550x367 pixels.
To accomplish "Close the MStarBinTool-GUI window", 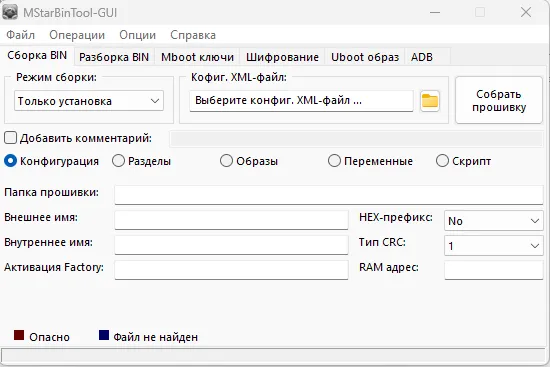I will (x=526, y=12).
